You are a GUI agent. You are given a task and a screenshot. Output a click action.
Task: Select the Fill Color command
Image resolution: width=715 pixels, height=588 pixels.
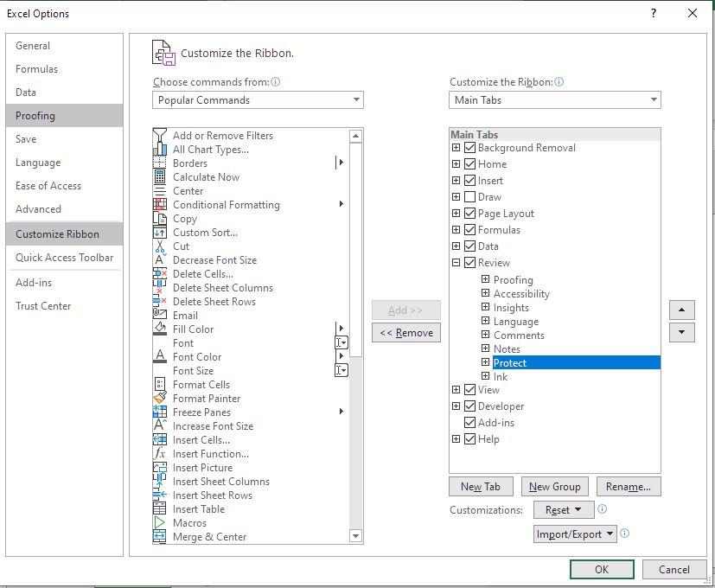pos(192,329)
